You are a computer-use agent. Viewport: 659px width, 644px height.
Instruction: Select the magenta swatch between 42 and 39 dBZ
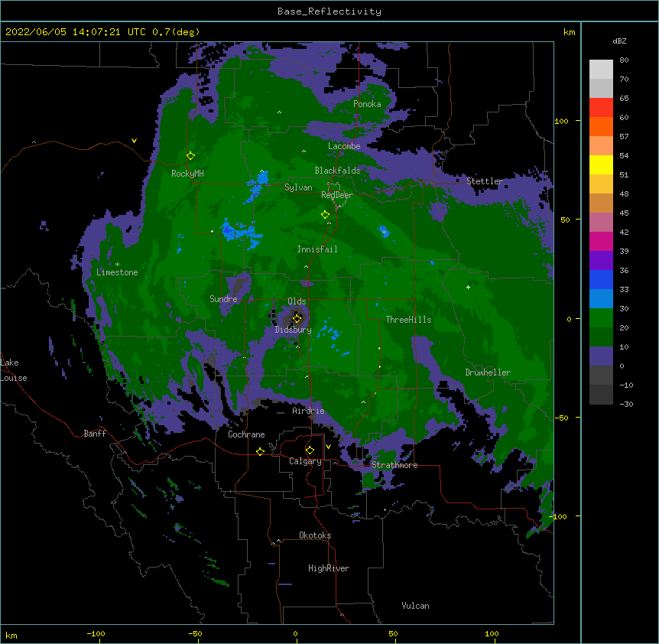(601, 241)
